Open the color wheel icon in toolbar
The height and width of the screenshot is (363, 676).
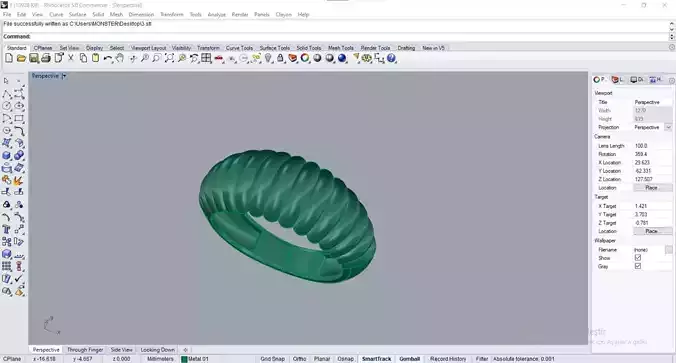tap(305, 58)
